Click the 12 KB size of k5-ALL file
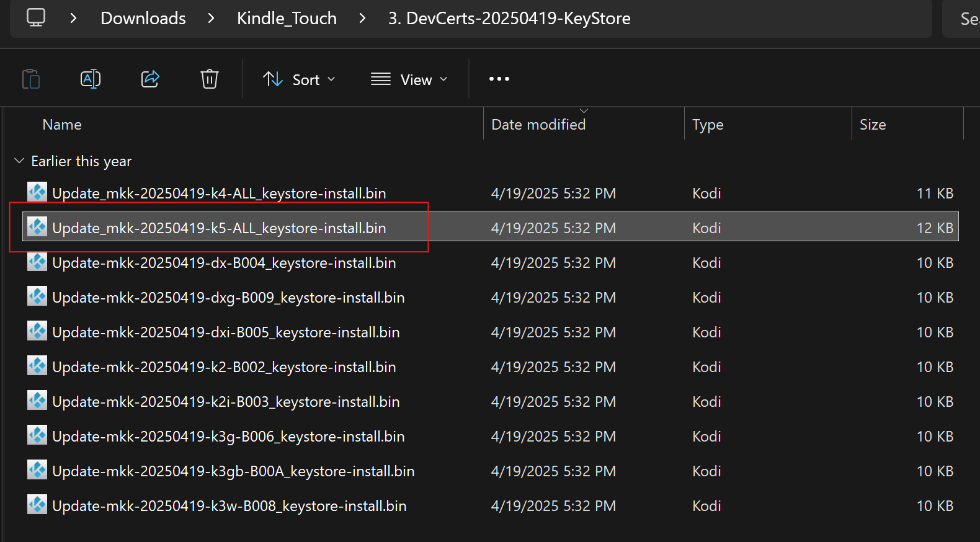Image resolution: width=980 pixels, height=542 pixels. (x=935, y=228)
